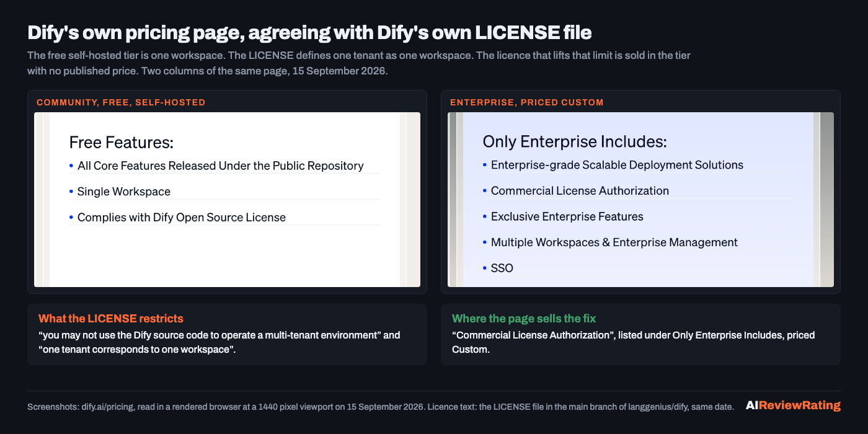Screen dimensions: 868x434
Task: Click 'Complies with Dify Open Source License'
Action: (x=181, y=218)
